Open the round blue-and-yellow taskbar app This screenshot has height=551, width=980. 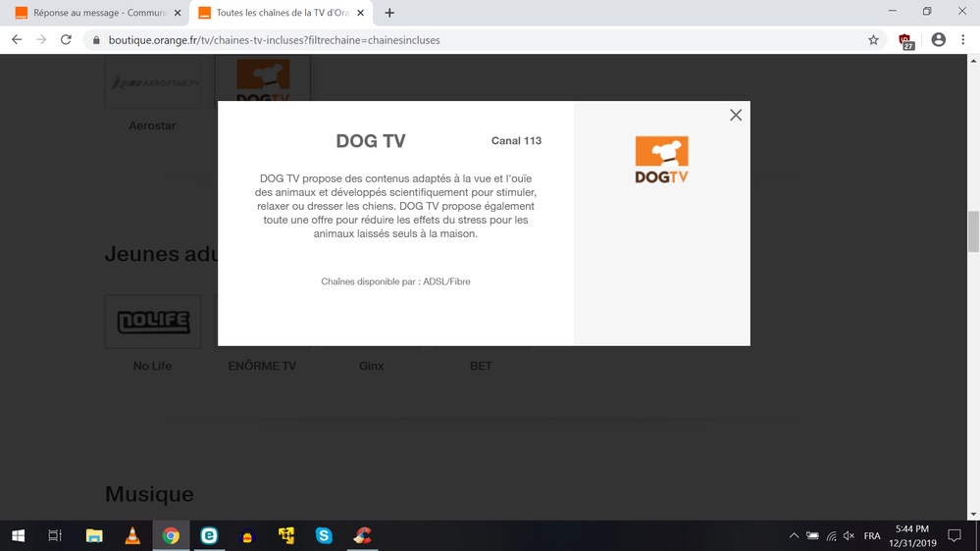tap(247, 535)
